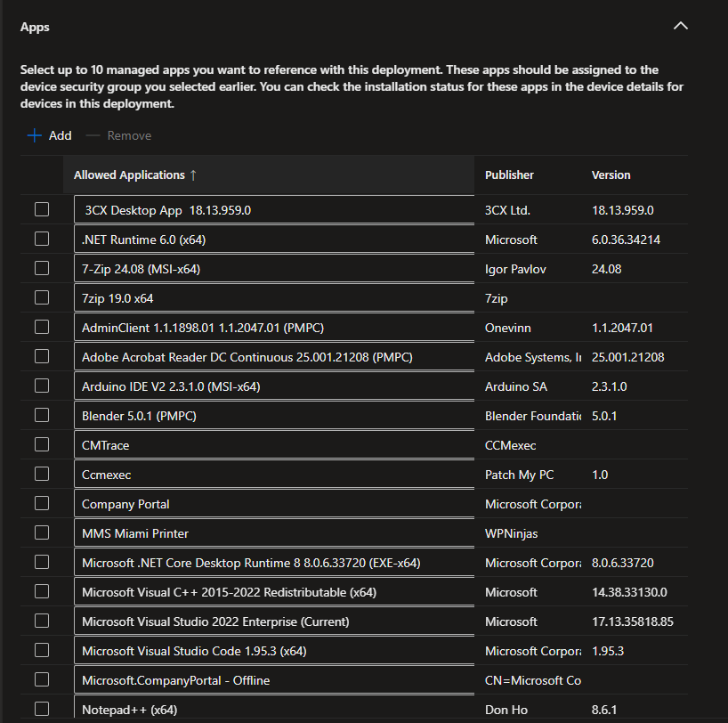Viewport: 728px width, 723px height.
Task: Click version value '8.0.6.33720'
Action: pos(623,563)
